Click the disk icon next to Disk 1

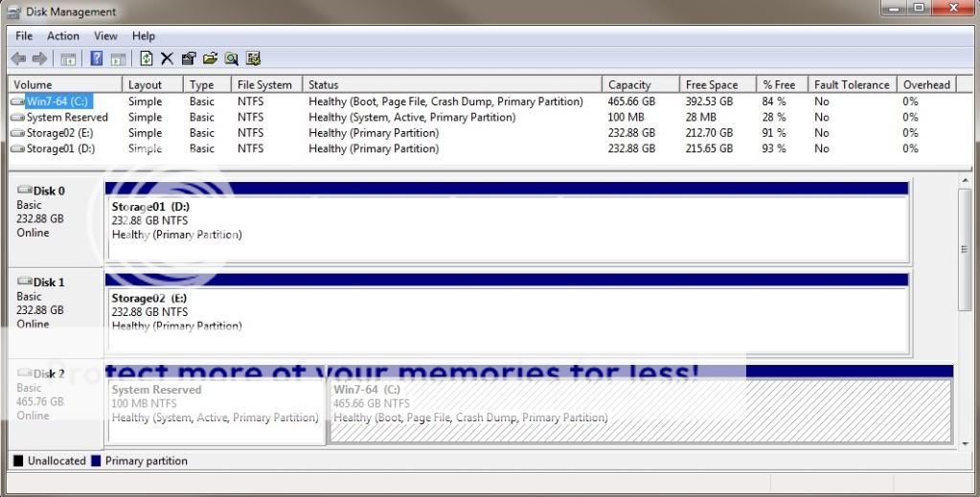tap(24, 282)
